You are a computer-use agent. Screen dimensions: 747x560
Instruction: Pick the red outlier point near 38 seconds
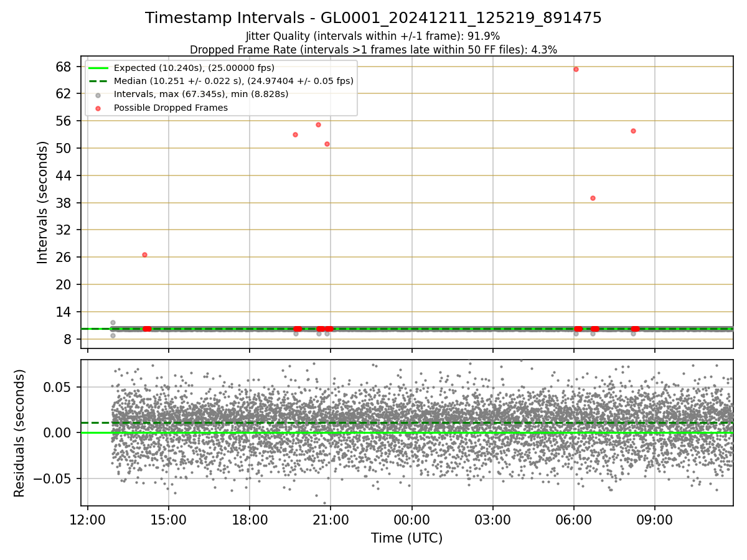pos(593,198)
